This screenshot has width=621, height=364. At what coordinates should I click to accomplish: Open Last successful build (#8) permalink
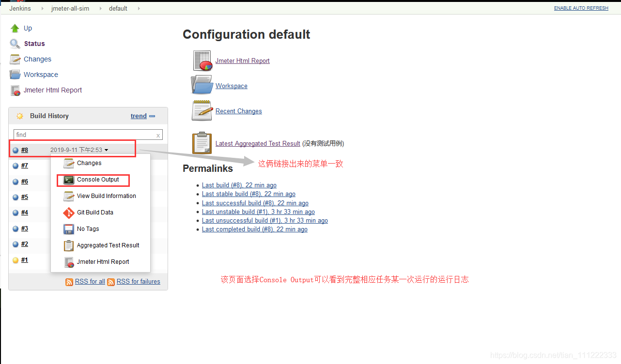(x=255, y=203)
